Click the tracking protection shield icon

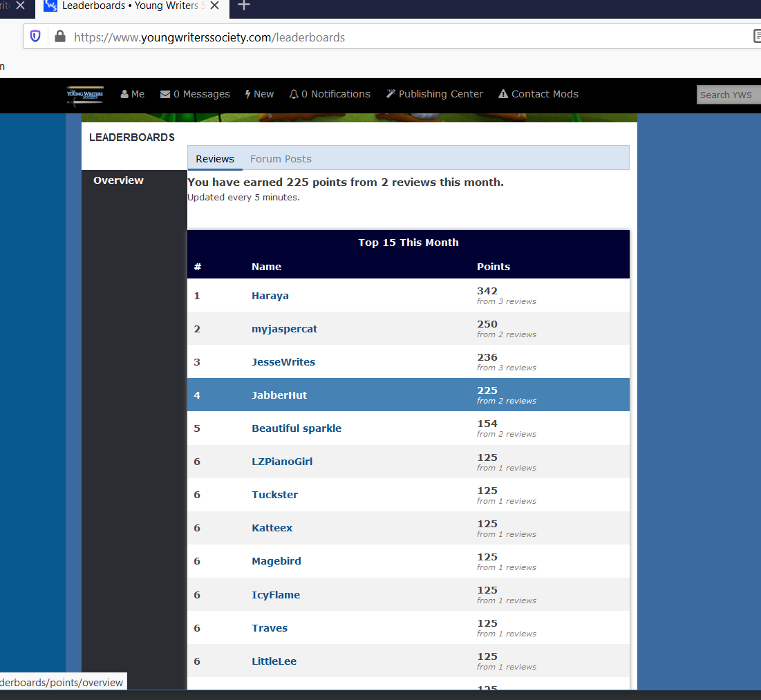click(x=35, y=37)
